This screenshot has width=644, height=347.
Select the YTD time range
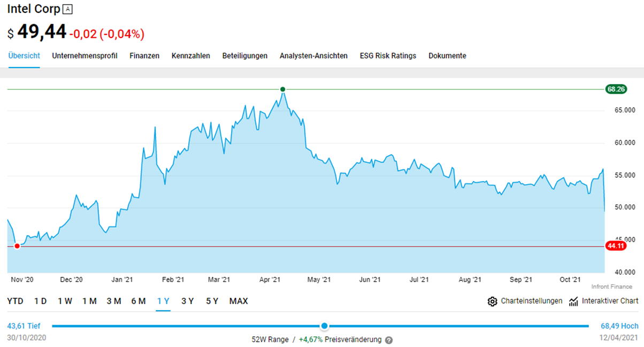point(15,301)
